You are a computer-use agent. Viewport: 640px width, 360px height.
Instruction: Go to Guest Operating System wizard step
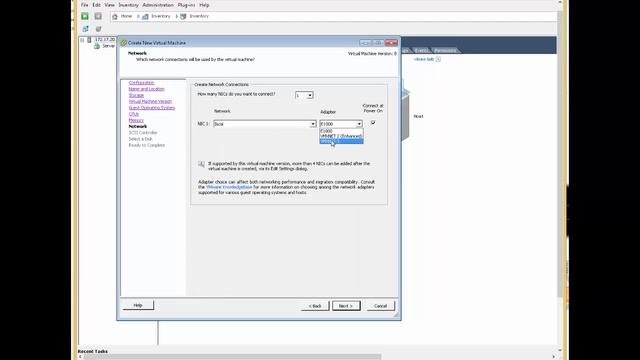click(x=151, y=108)
